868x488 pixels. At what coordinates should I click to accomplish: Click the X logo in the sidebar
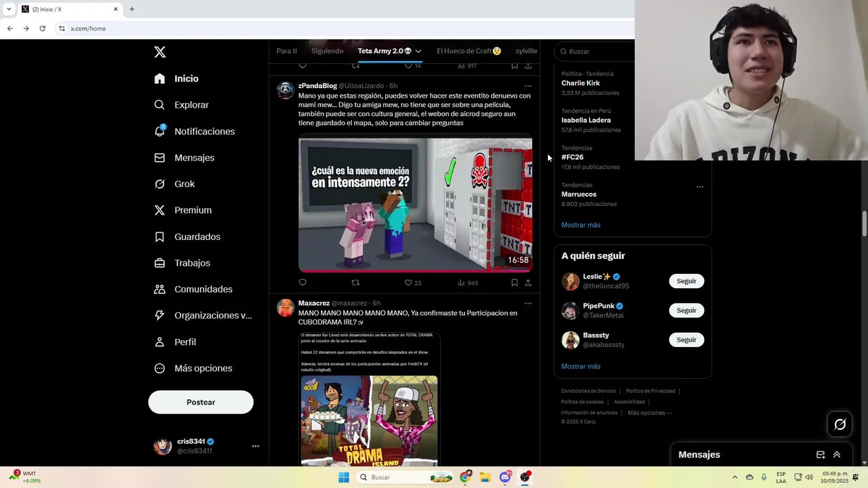159,52
